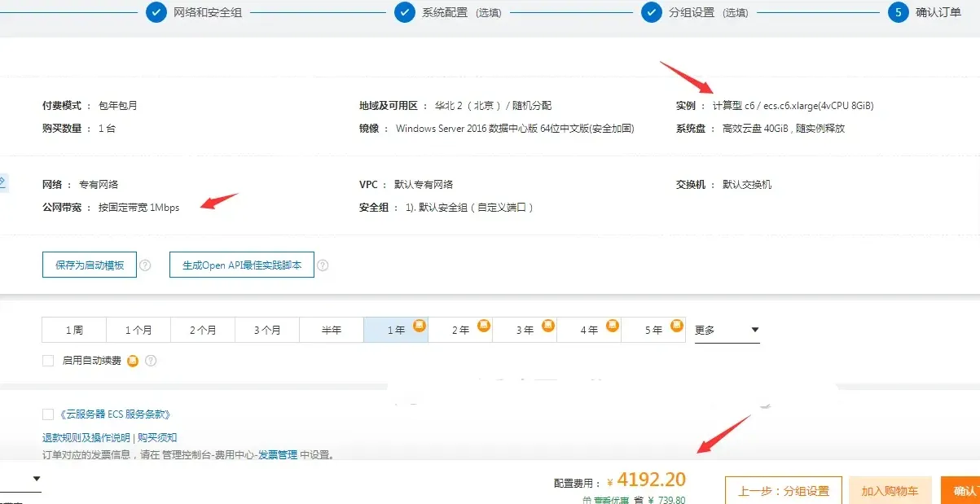Go to 分组设置 (选填) step label
980x504 pixels.
(x=708, y=13)
